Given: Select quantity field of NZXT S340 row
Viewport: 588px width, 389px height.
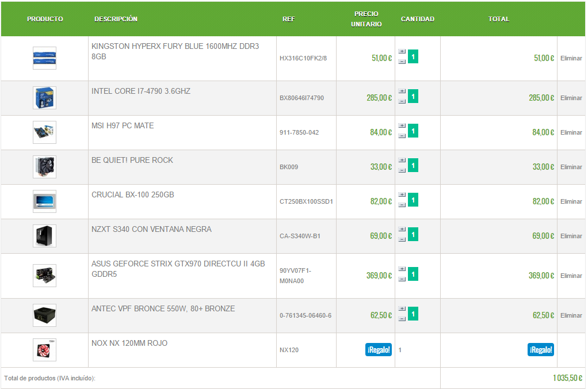Looking at the screenshot, I should click(413, 234).
